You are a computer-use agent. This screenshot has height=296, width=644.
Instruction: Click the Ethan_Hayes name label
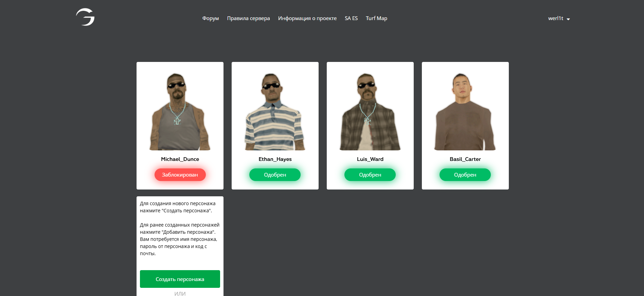(275, 159)
